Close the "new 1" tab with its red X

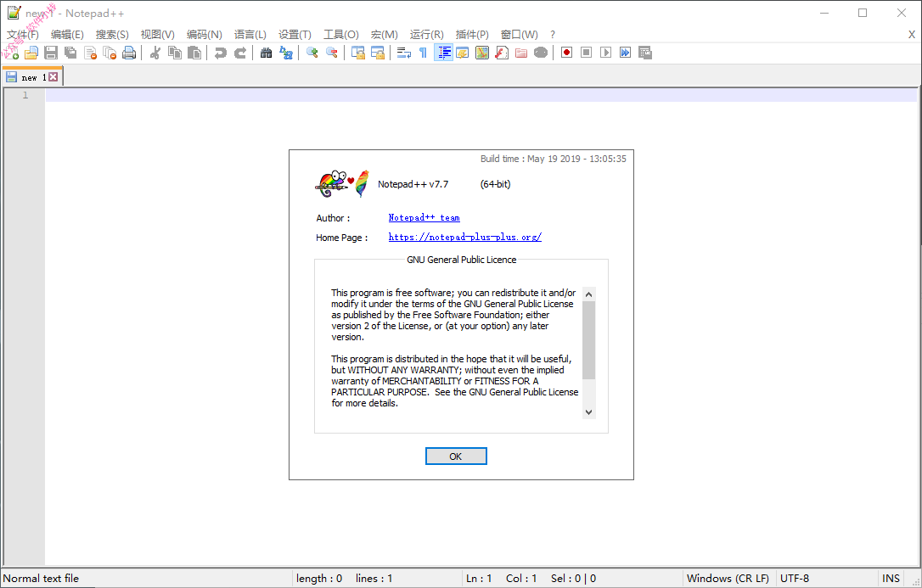point(53,77)
